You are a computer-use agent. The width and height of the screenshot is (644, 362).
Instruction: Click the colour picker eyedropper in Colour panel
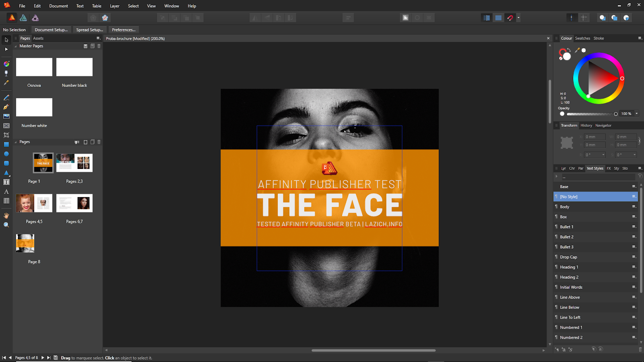point(577,50)
